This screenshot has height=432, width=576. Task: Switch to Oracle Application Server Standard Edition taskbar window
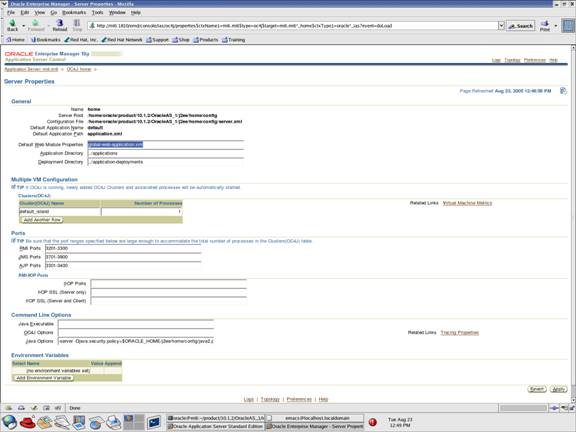click(215, 426)
